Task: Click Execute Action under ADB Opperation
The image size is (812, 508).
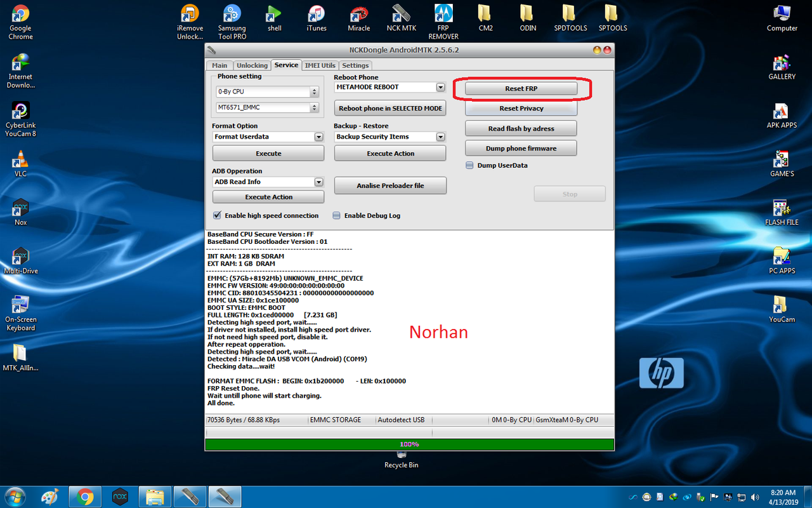Action: [268, 197]
